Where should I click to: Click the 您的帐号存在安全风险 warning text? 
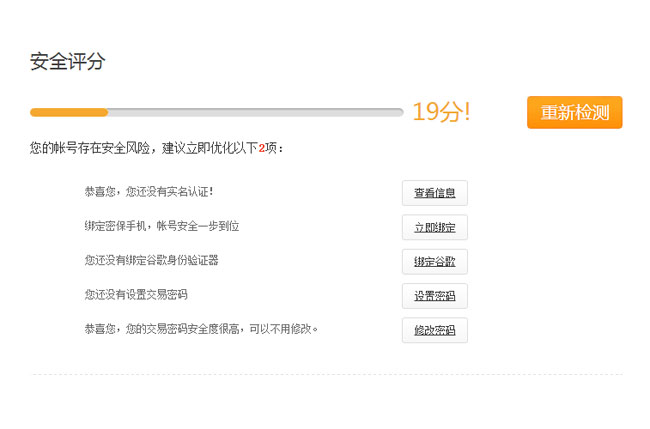tap(90, 148)
